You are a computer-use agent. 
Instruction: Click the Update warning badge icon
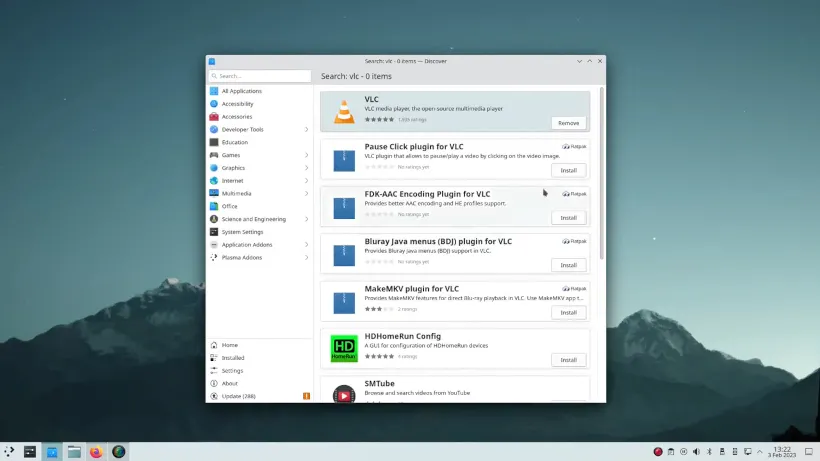(x=306, y=396)
